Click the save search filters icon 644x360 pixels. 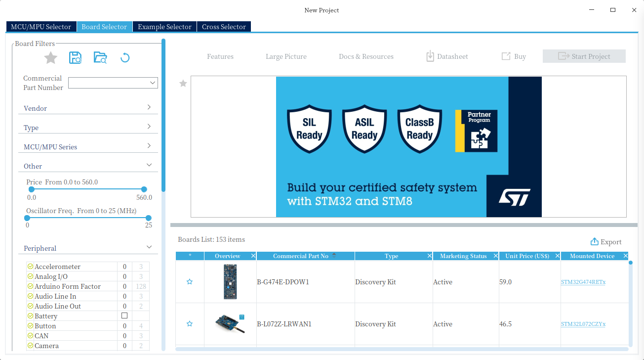pos(75,57)
